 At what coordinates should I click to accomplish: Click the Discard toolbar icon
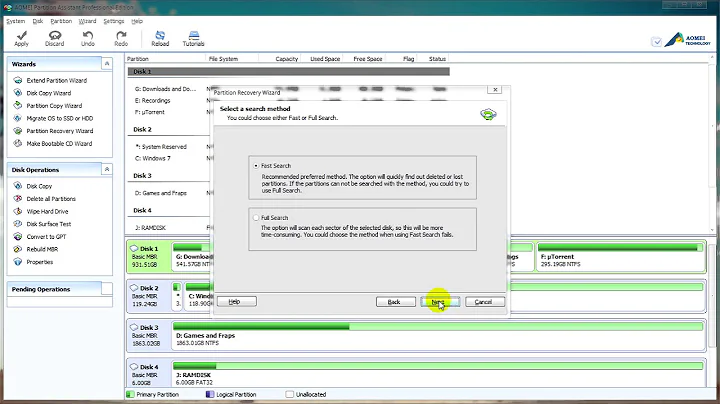point(55,39)
